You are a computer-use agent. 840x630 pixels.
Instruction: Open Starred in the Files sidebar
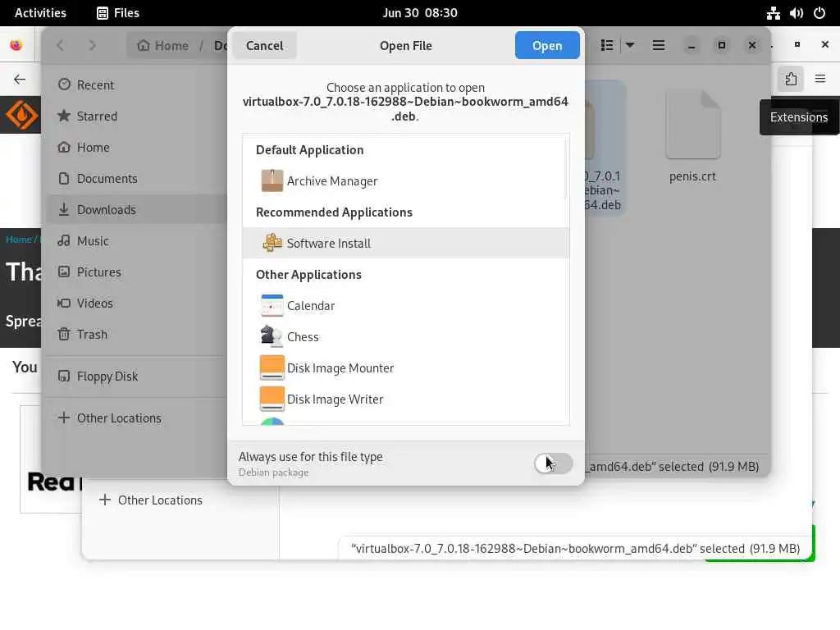137,116
